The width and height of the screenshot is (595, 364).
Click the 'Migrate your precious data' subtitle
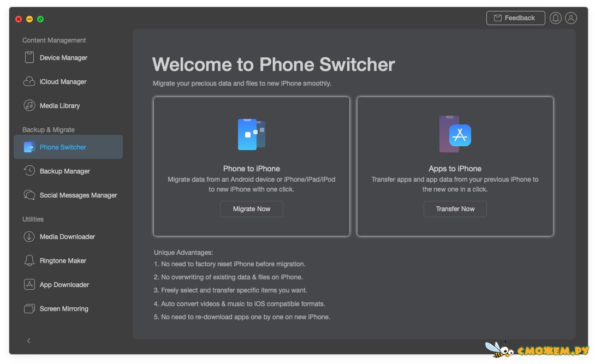tap(242, 83)
